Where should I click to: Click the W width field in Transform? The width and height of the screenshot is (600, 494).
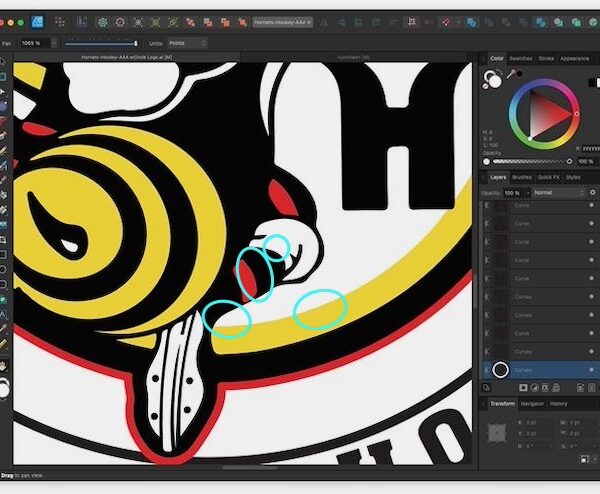pos(580,422)
